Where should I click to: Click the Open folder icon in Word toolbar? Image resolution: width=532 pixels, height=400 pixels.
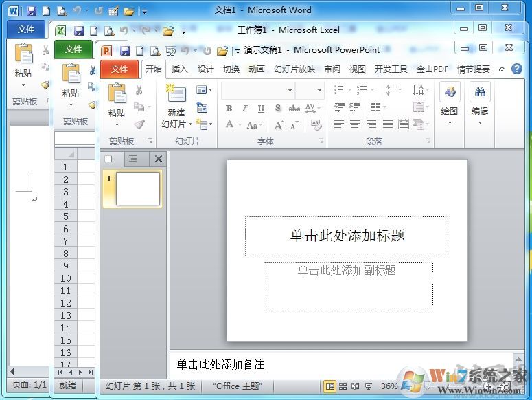coord(128,12)
